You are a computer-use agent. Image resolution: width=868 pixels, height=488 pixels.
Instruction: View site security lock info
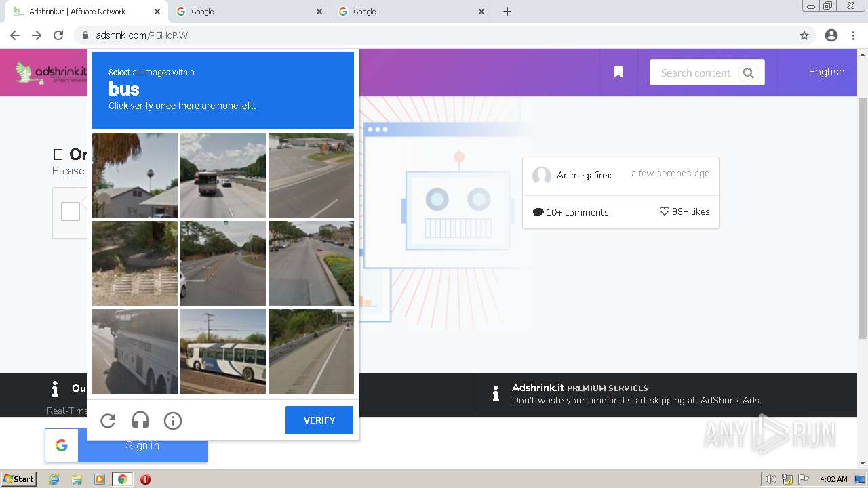pyautogui.click(x=85, y=35)
